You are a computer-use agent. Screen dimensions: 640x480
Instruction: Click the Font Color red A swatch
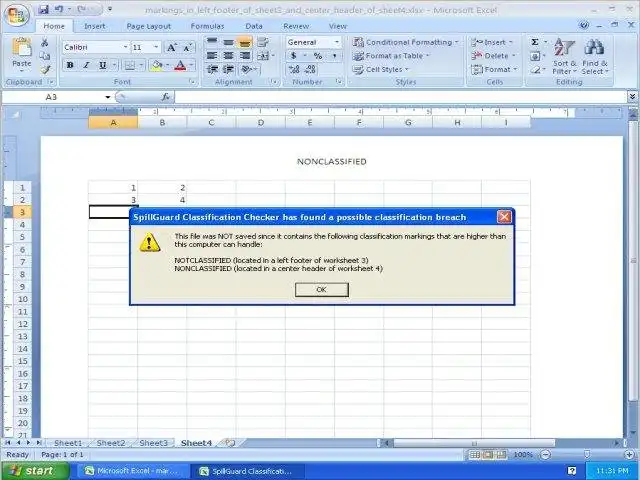point(180,65)
